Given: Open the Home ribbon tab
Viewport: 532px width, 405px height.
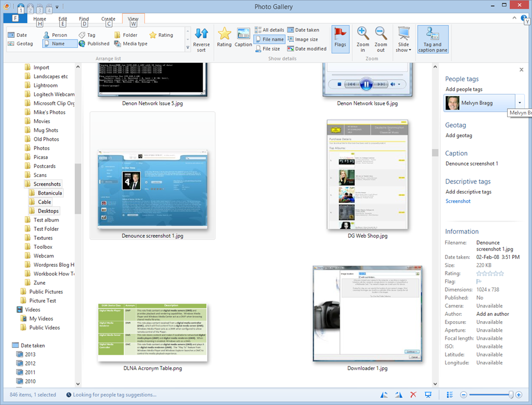Looking at the screenshot, I should (40, 19).
